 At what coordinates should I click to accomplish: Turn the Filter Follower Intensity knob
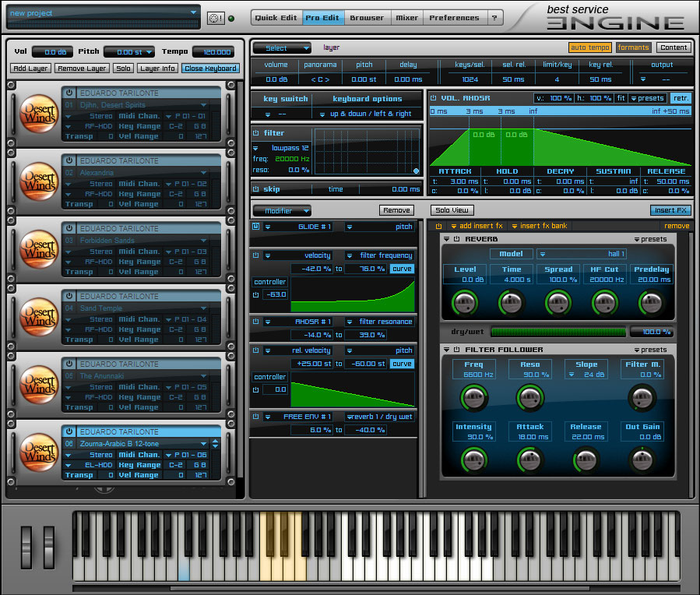(x=474, y=459)
